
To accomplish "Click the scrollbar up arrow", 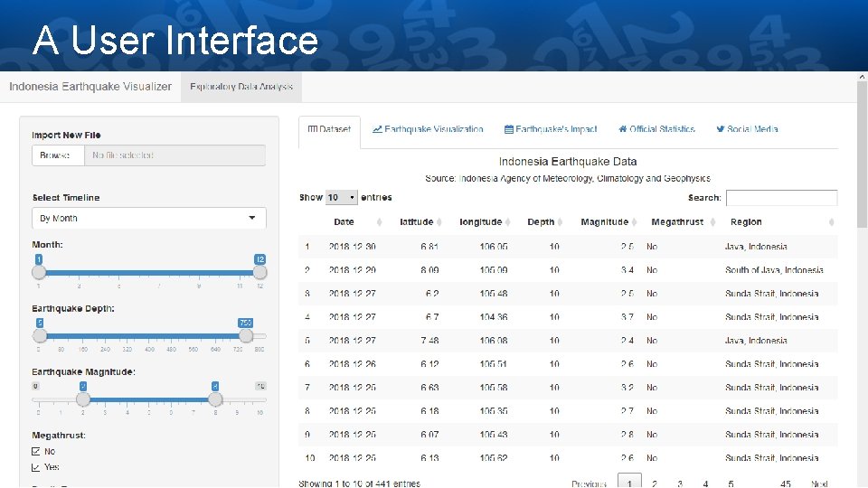I will coord(862,77).
